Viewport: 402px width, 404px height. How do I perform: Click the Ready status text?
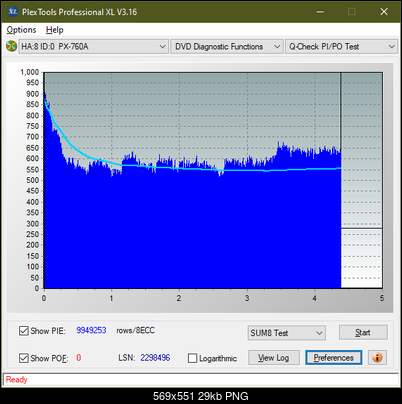(16, 380)
